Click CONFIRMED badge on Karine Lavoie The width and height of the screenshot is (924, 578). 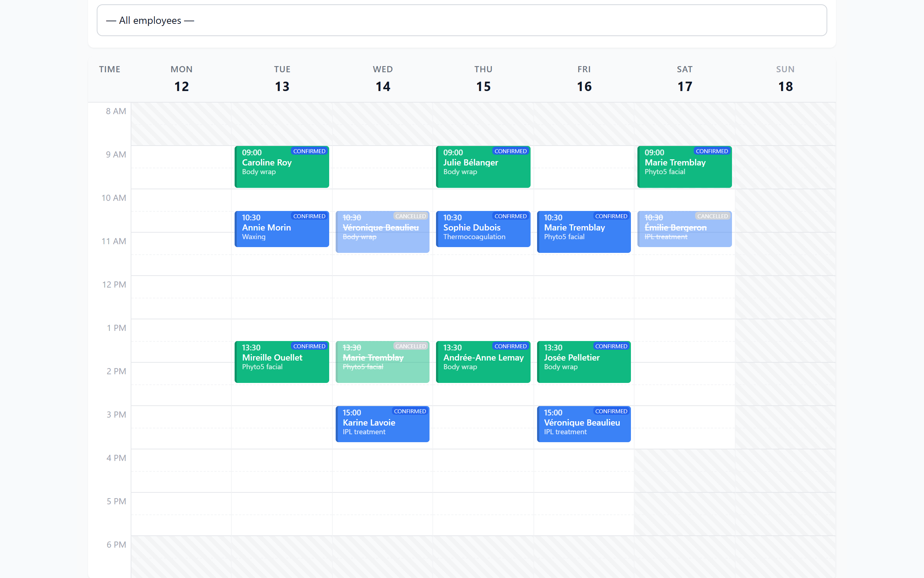[x=410, y=411]
